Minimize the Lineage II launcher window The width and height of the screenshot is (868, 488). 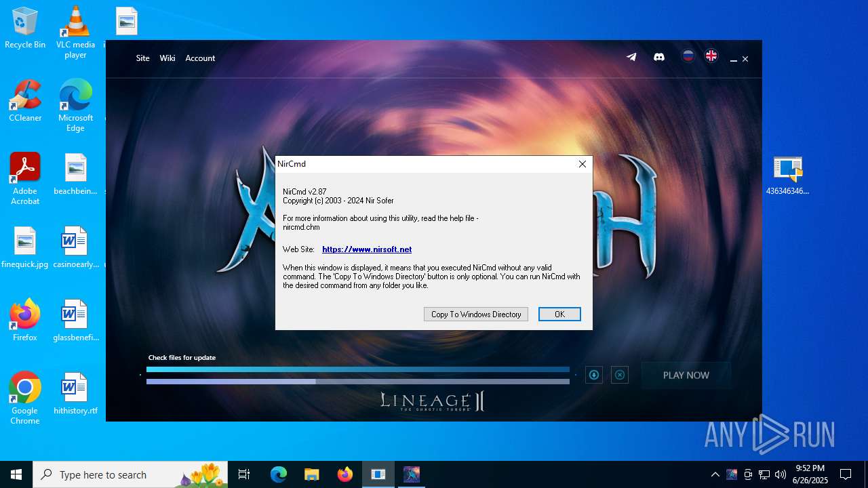coord(733,60)
